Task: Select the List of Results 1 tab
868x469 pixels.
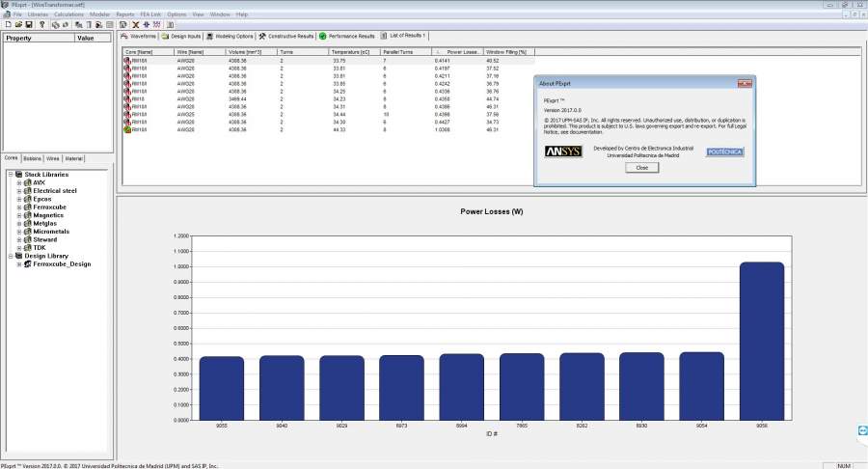Action: click(x=403, y=36)
